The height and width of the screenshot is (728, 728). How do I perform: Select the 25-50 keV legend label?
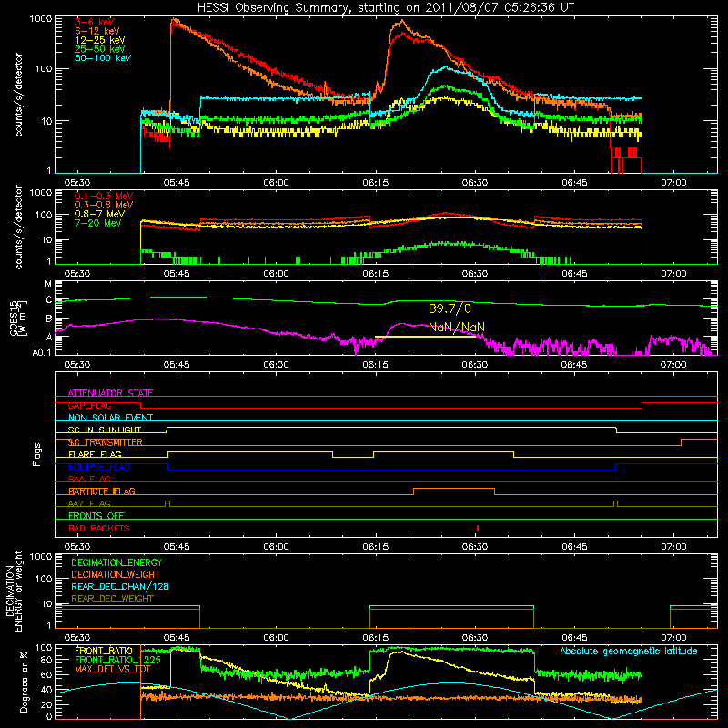click(100, 49)
